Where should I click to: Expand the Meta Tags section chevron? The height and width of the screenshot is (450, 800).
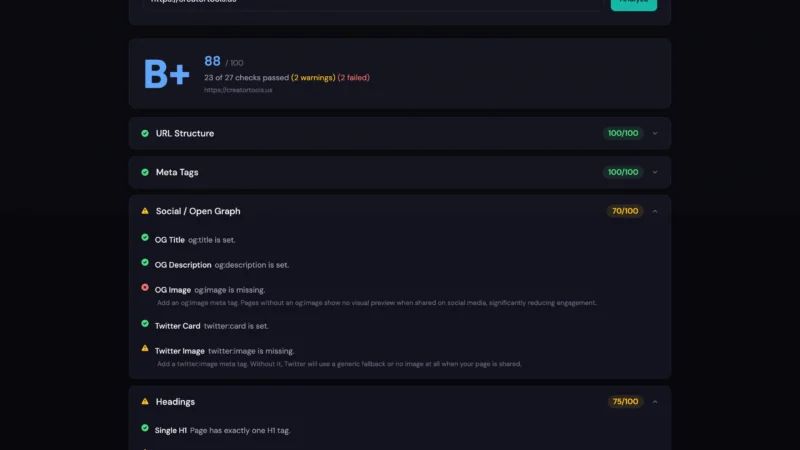(655, 172)
